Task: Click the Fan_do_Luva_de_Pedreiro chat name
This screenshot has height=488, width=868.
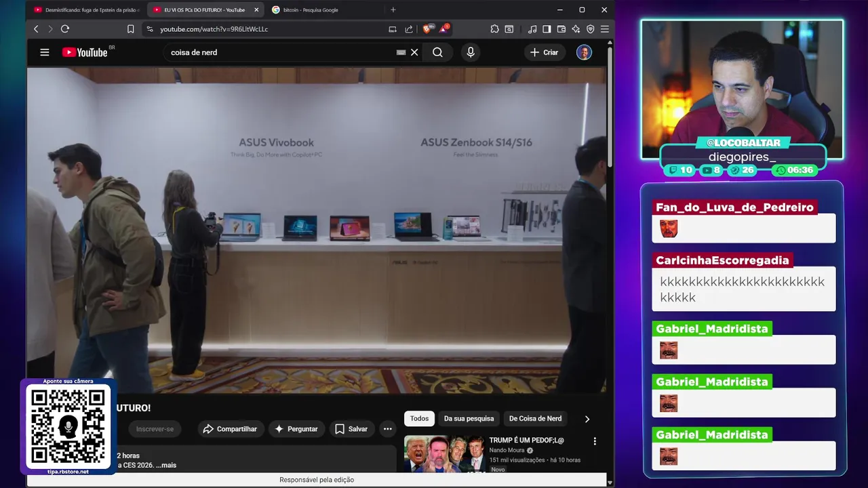Action: pyautogui.click(x=734, y=207)
